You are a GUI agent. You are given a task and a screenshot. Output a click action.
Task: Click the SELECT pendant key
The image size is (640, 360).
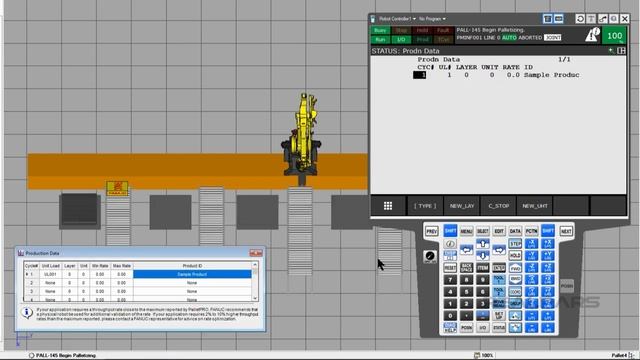482,231
